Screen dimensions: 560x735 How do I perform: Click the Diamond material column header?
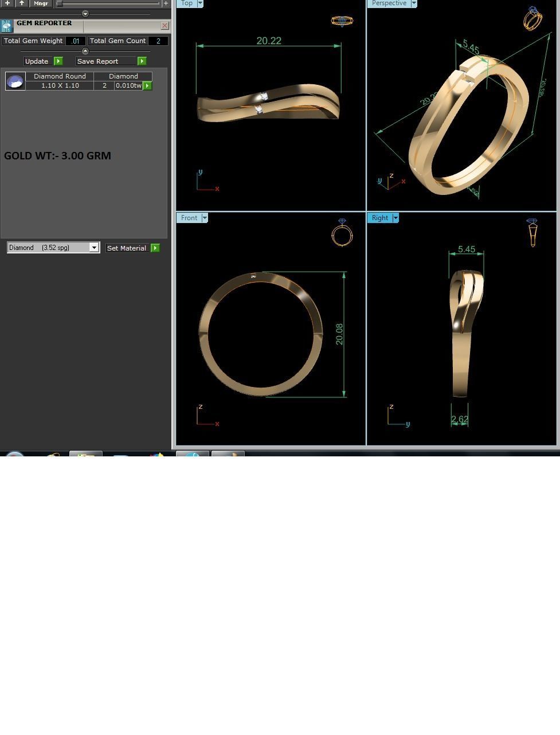[123, 76]
